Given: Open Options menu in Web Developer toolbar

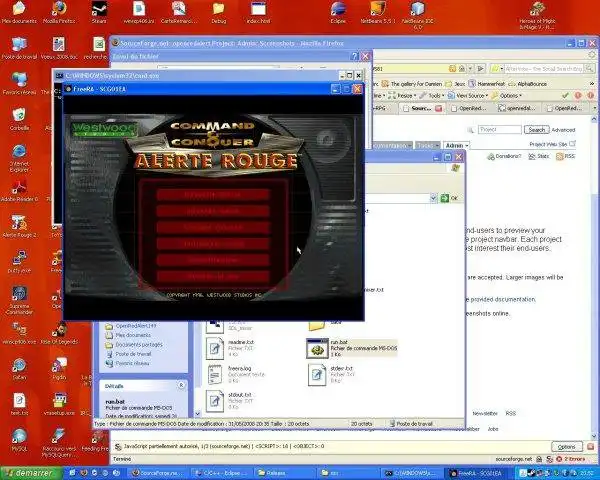Looking at the screenshot, I should (x=506, y=95).
